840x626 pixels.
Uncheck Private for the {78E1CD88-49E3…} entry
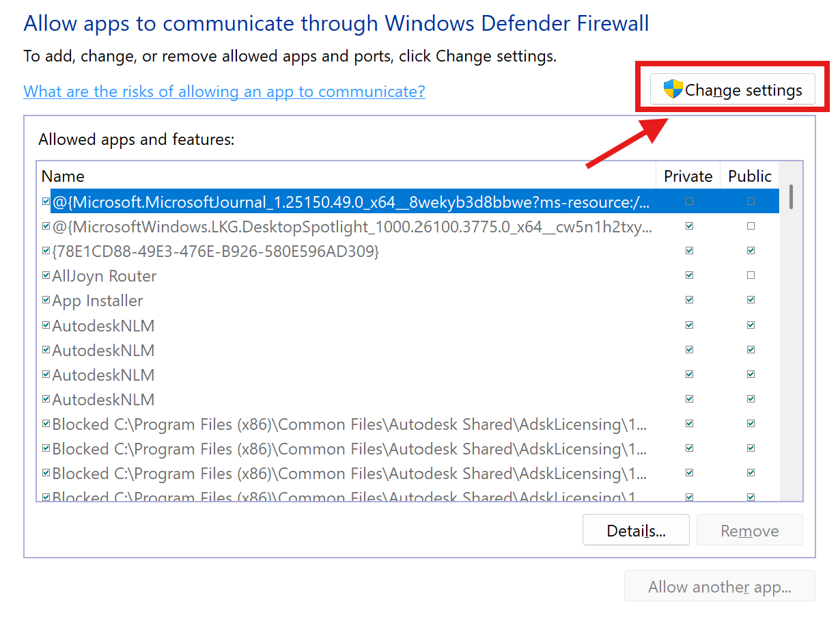689,251
